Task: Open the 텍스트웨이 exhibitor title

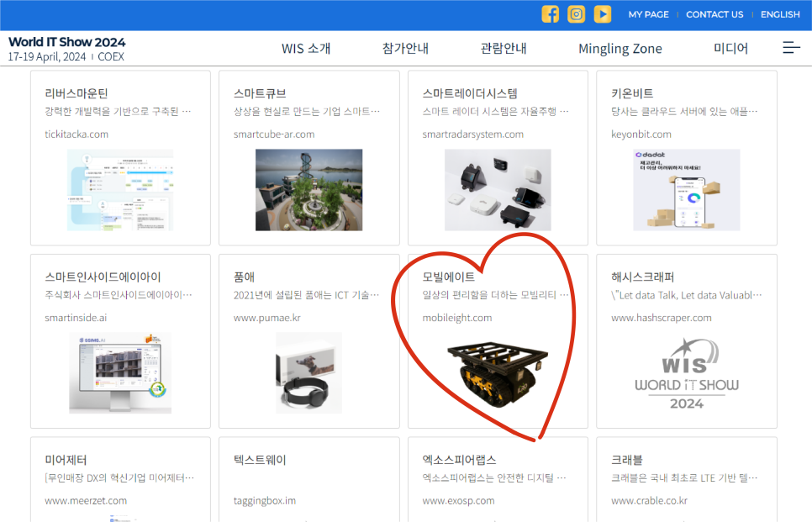Action: pyautogui.click(x=260, y=460)
